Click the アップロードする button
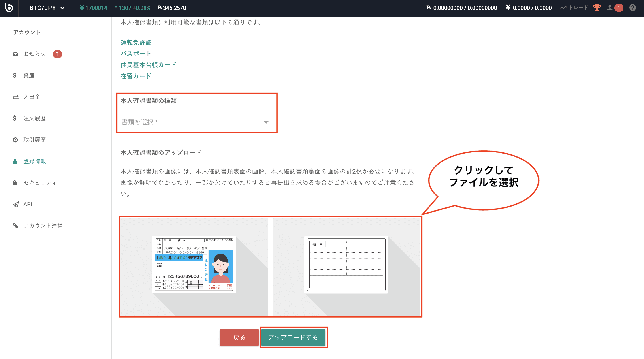 click(293, 337)
